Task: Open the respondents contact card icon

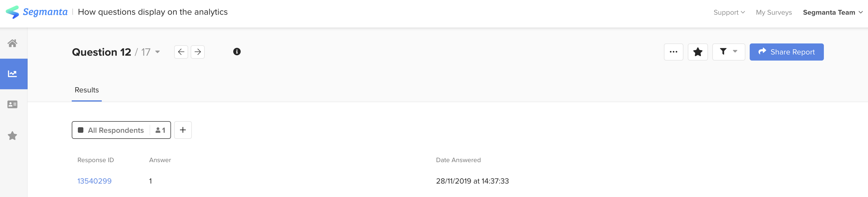Action: [x=13, y=105]
